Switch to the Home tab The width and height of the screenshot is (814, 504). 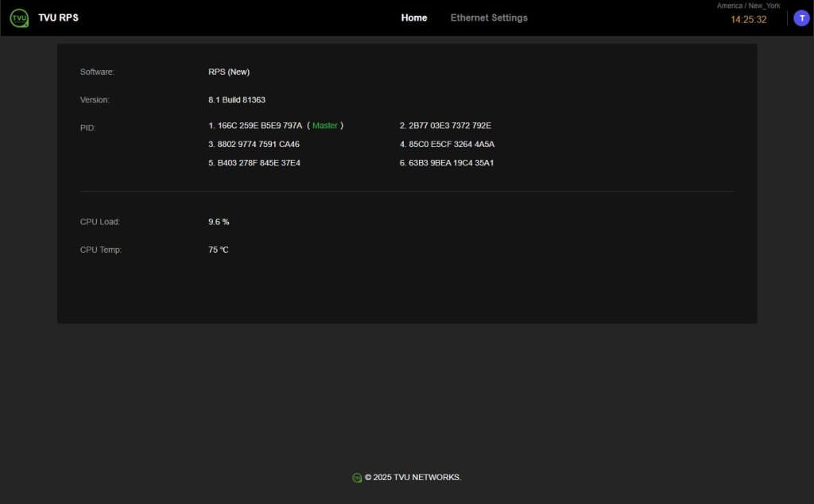point(413,17)
